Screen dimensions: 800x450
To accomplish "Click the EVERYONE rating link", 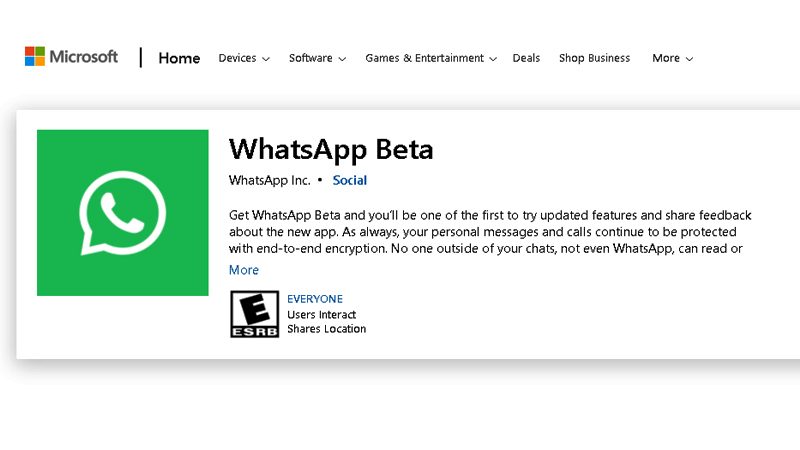I will pyautogui.click(x=315, y=299).
